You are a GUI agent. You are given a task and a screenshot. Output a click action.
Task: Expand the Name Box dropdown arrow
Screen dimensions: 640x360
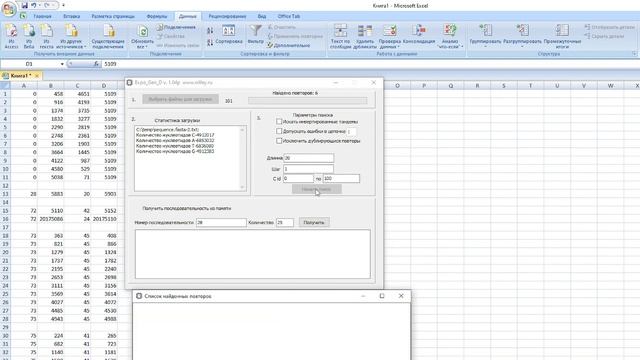[62, 64]
